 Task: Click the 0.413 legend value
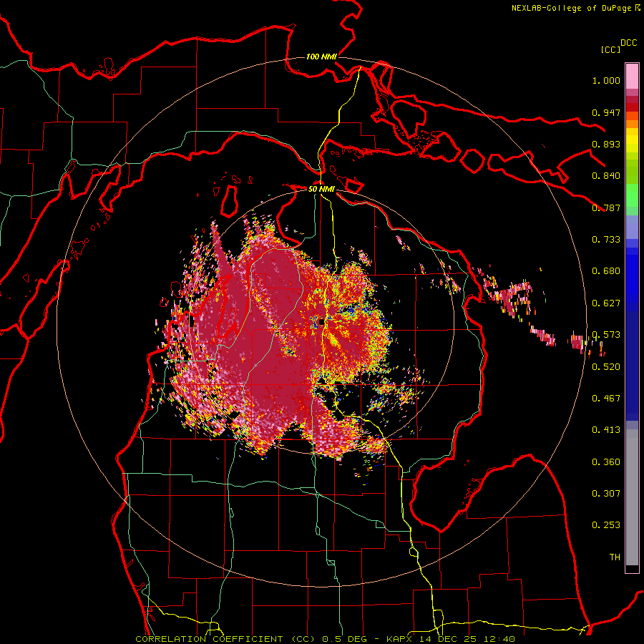606,430
